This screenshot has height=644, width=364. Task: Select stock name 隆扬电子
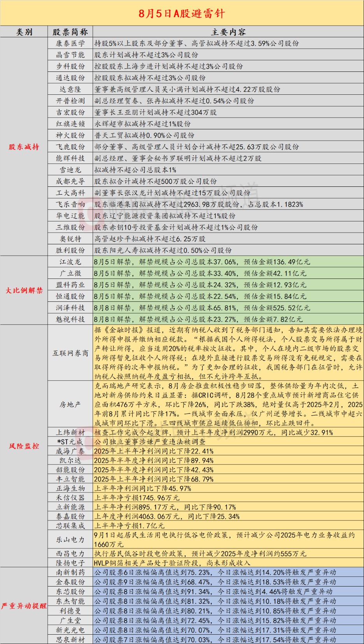[x=70, y=563]
